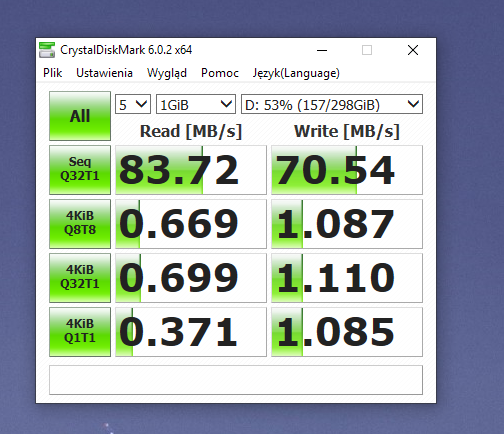Image resolution: width=504 pixels, height=434 pixels.
Task: Expand the D: 53% drive selection dropdown
Action: 332,104
